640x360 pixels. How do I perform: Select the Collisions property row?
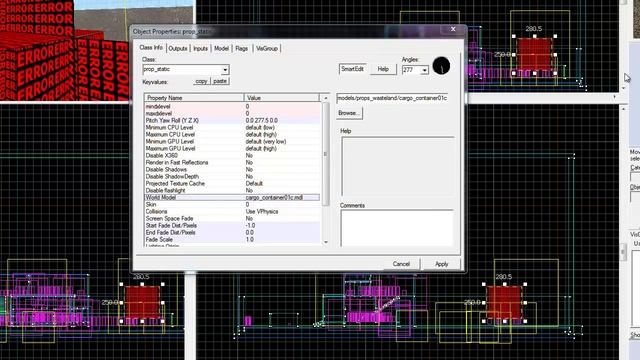pyautogui.click(x=232, y=211)
